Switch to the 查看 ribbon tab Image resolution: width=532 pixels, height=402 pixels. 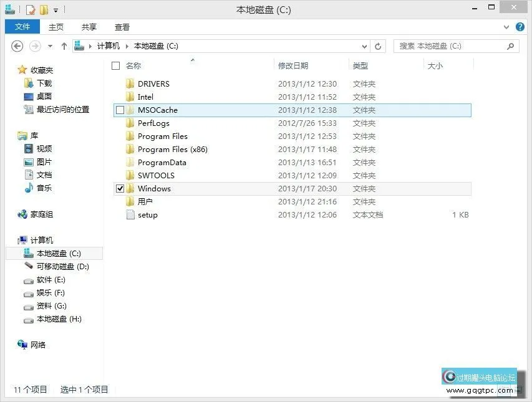(122, 27)
